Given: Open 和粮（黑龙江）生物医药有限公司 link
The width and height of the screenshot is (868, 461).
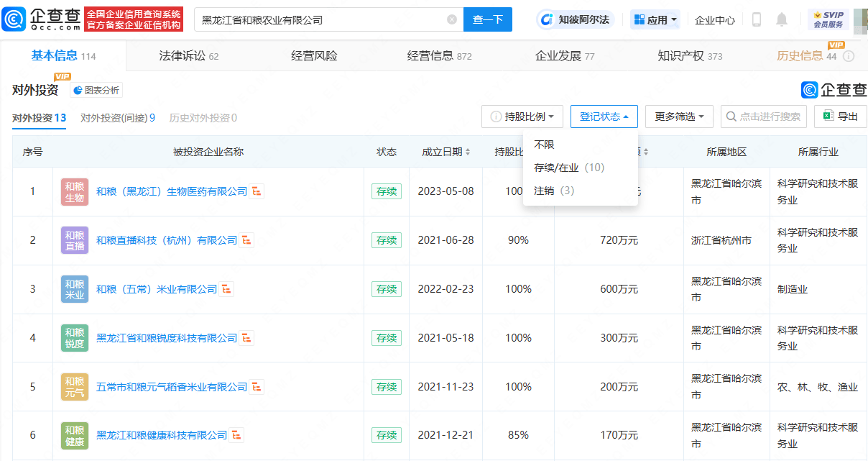Looking at the screenshot, I should pyautogui.click(x=172, y=191).
